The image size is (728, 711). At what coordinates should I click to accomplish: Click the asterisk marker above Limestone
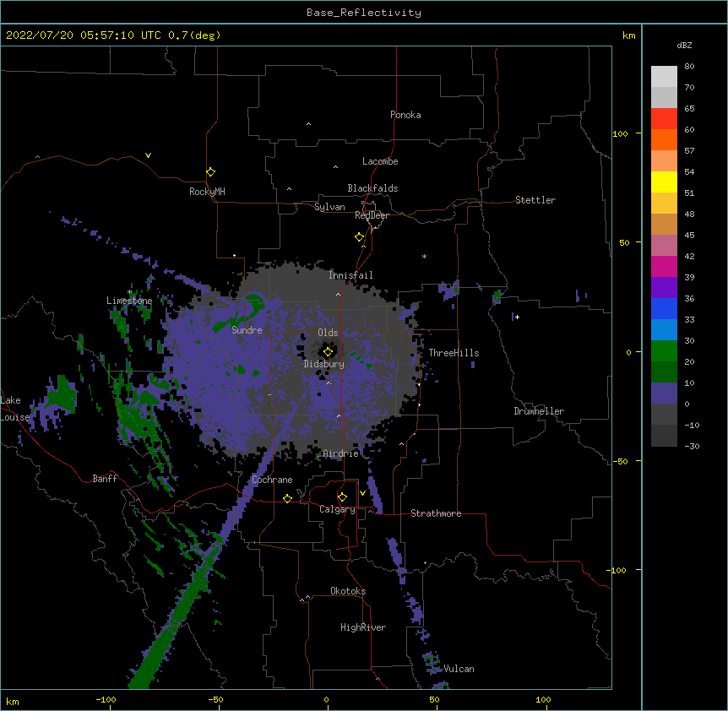click(x=130, y=292)
